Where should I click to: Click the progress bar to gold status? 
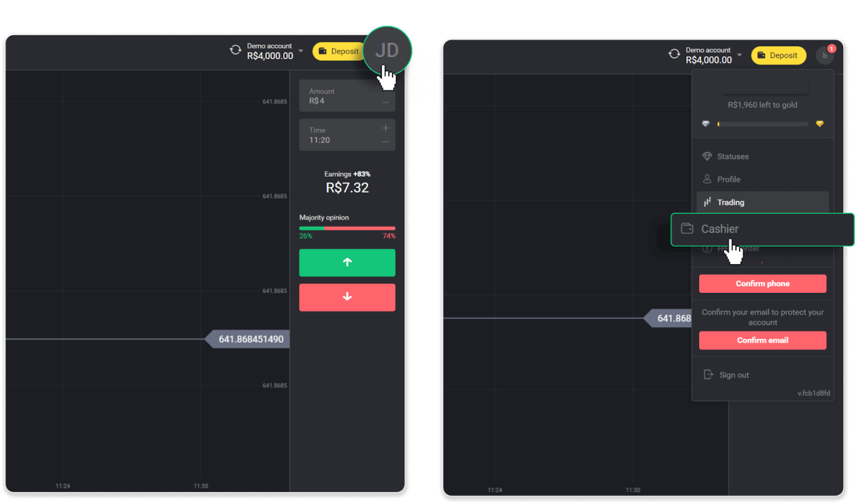coord(763,124)
